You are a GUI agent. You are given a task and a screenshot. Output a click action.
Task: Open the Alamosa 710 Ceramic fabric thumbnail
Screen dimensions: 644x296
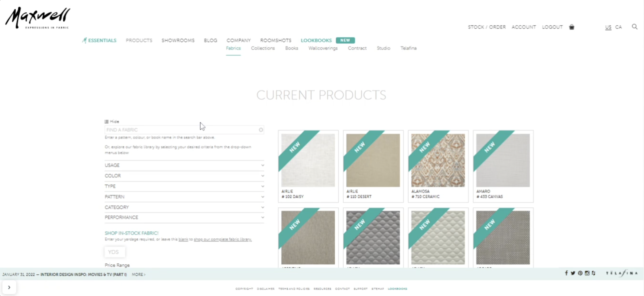click(x=438, y=160)
